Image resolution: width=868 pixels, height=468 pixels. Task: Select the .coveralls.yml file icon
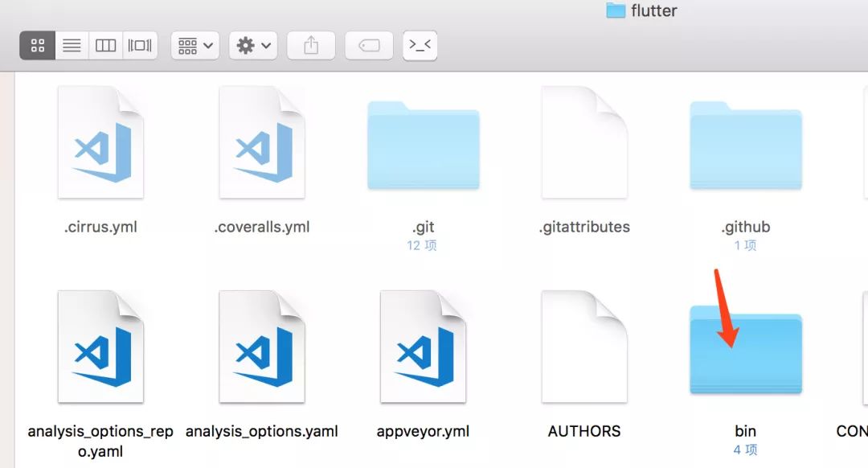tap(262, 142)
